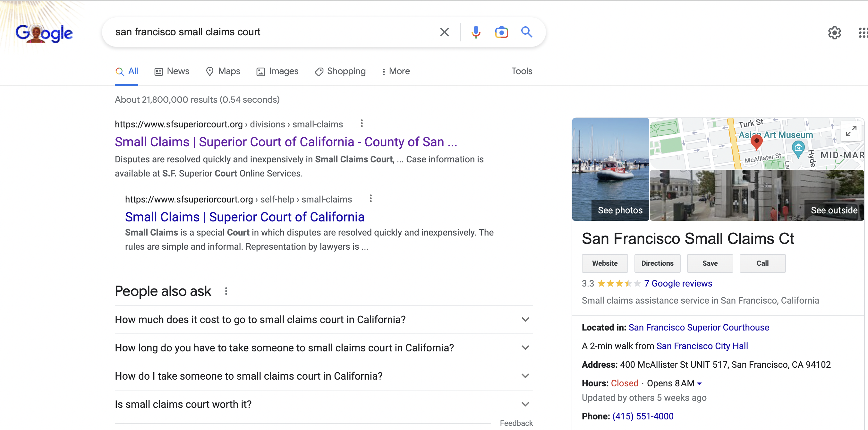Expand the hours dropdown arrow
The width and height of the screenshot is (868, 430).
[700, 384]
